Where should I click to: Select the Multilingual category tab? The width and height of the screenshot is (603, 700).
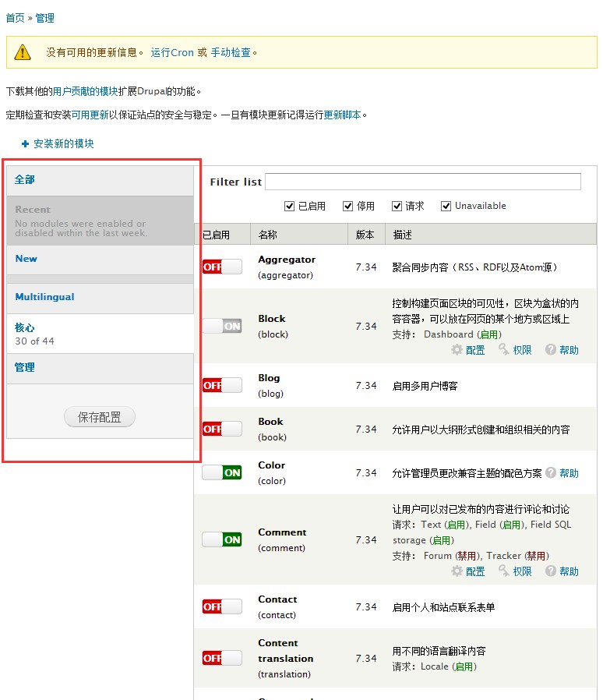tap(100, 299)
